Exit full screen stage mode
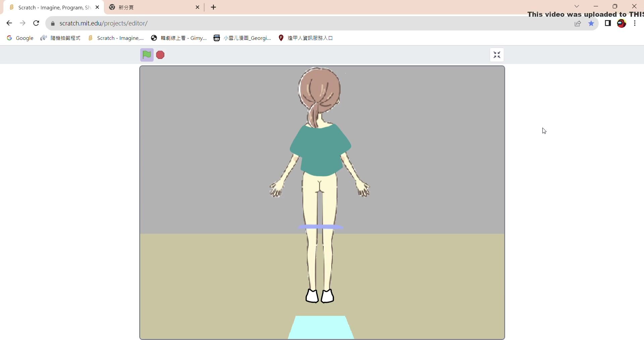 (497, 55)
